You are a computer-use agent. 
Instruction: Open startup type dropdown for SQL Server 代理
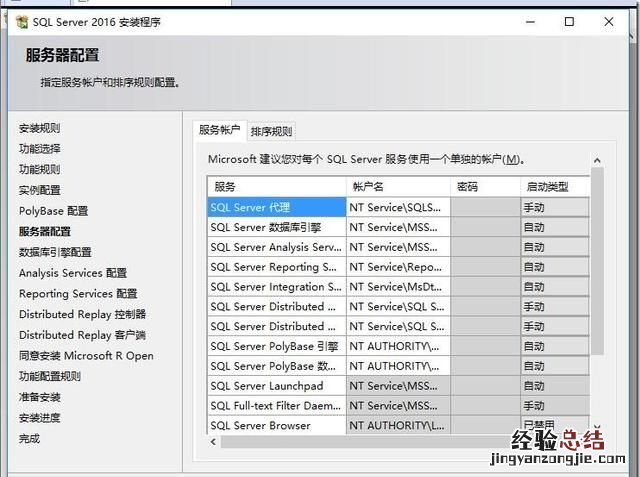pos(555,207)
